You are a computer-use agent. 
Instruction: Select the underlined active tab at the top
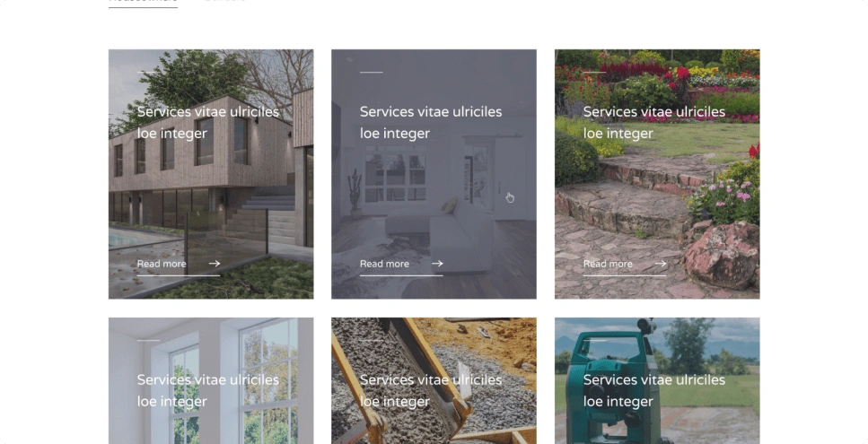143,2
